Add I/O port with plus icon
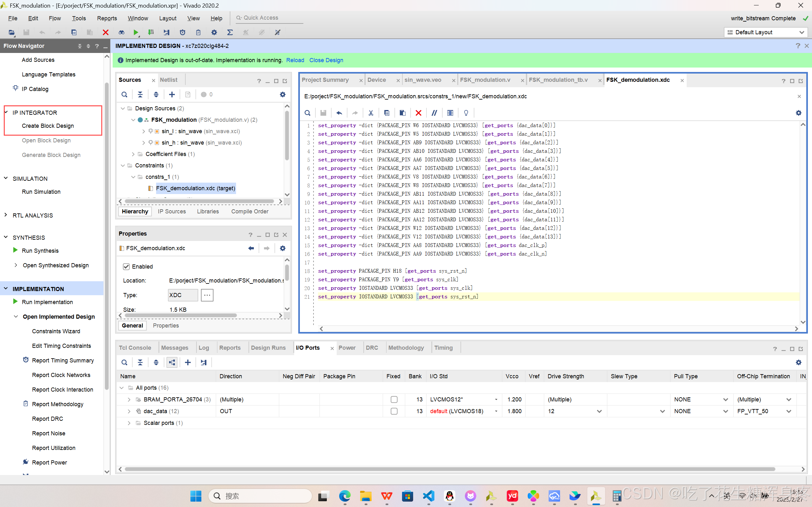Screen dimensions: 812x507 click(188, 362)
